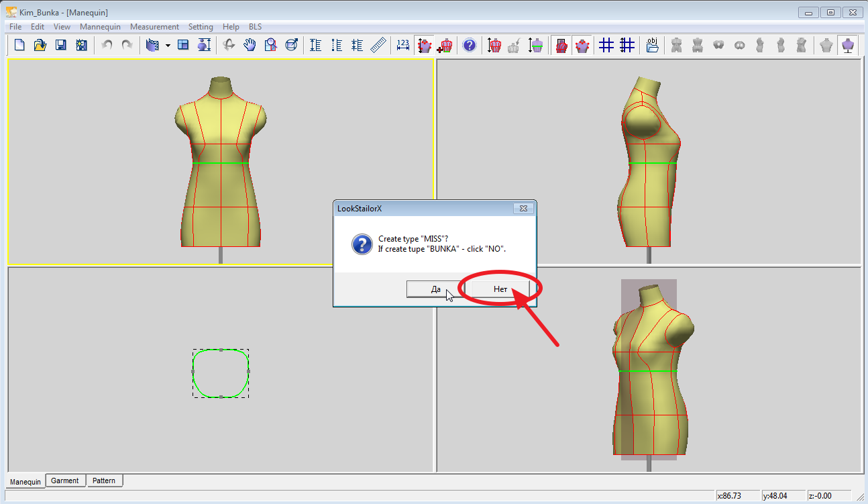Toggle the double-line blue grid icon
868x504 pixels.
[x=627, y=45]
